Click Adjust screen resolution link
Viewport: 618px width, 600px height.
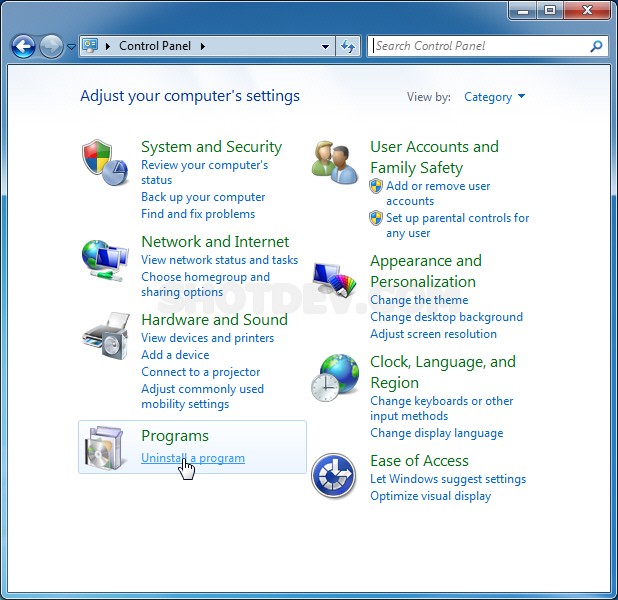433,334
